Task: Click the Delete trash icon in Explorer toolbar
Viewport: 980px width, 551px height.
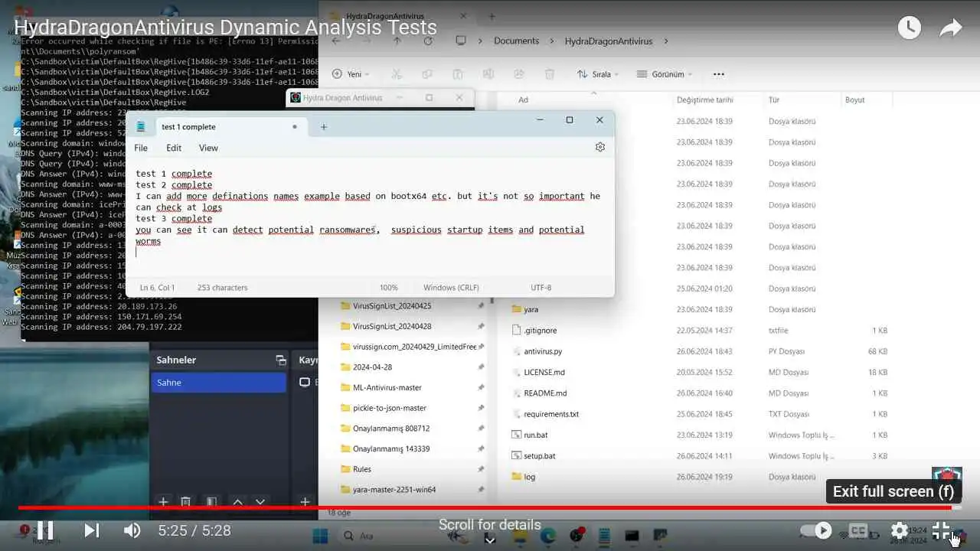Action: [549, 74]
